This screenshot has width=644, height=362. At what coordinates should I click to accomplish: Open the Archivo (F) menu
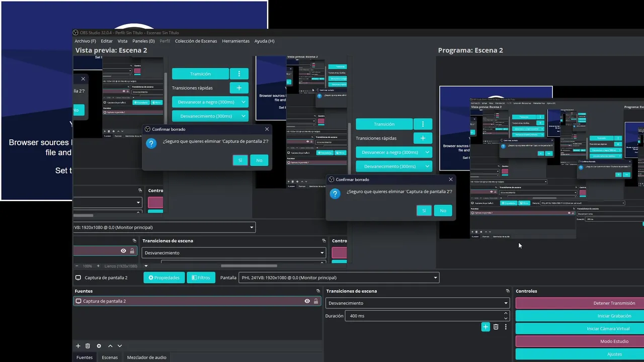click(x=85, y=41)
